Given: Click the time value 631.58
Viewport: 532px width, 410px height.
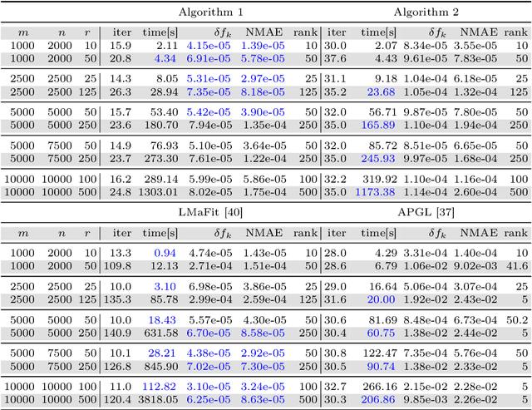Looking at the screenshot, I should [161, 333].
